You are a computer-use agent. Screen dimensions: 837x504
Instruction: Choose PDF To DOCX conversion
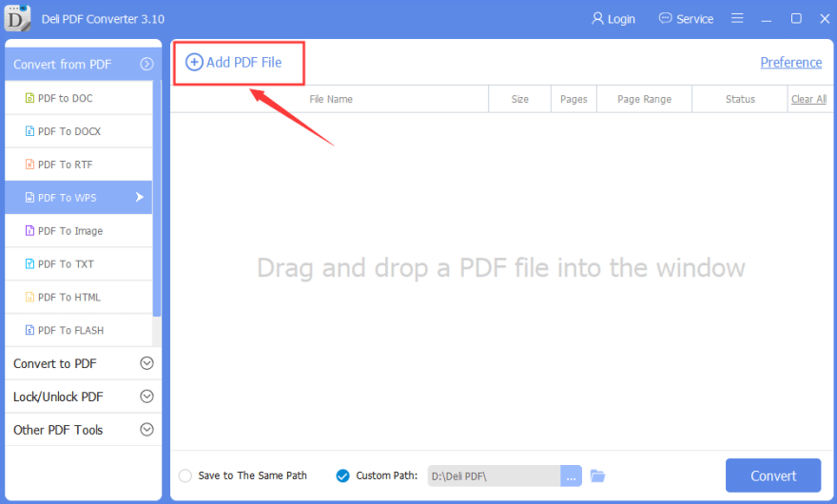[78, 131]
